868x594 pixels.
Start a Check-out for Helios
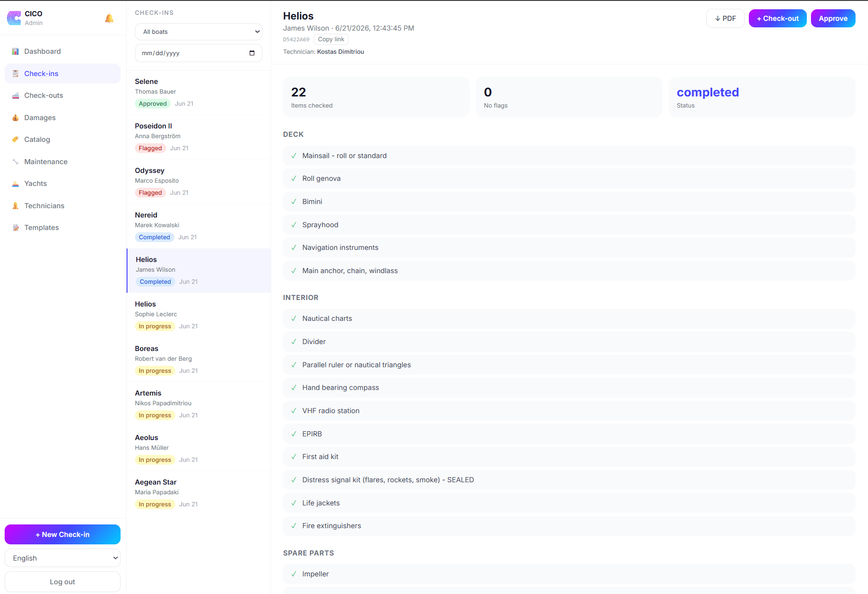(x=778, y=19)
